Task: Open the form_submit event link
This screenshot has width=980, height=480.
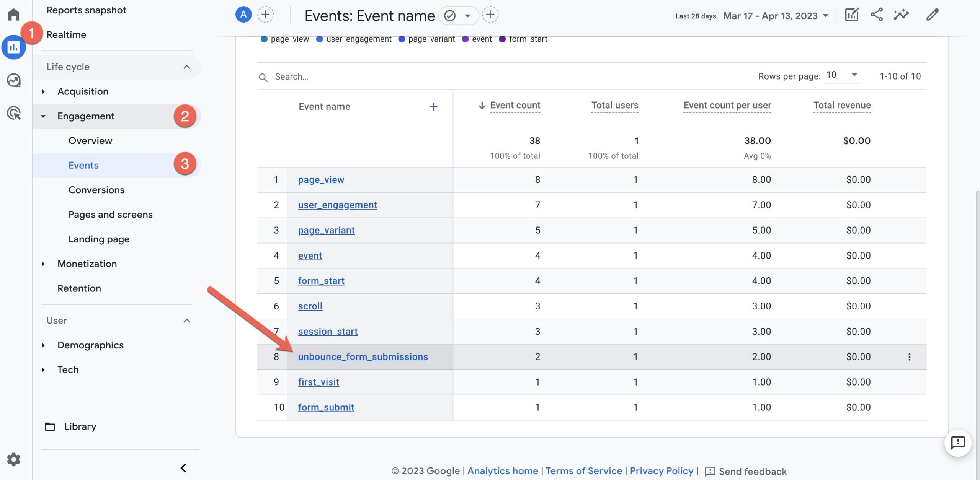Action: click(326, 407)
